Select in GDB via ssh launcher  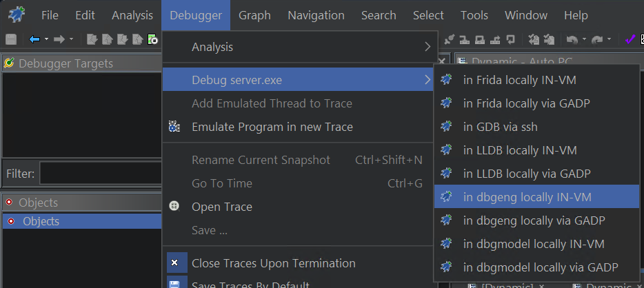[x=536, y=126]
